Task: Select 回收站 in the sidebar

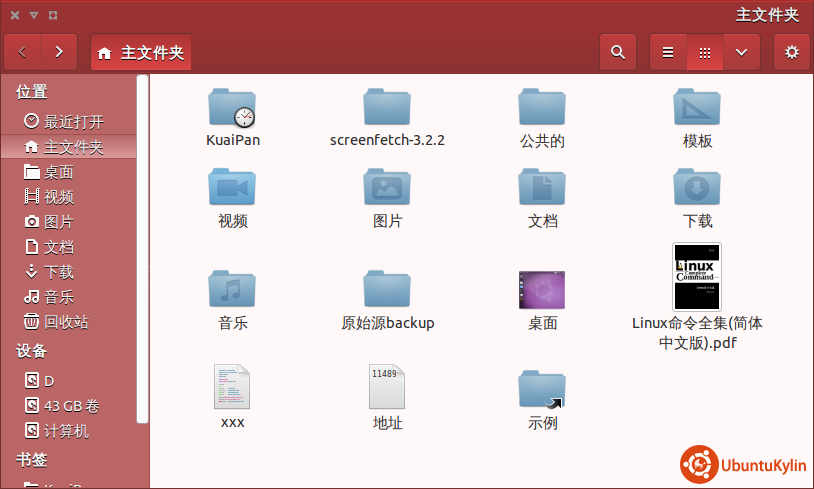Action: (x=66, y=322)
